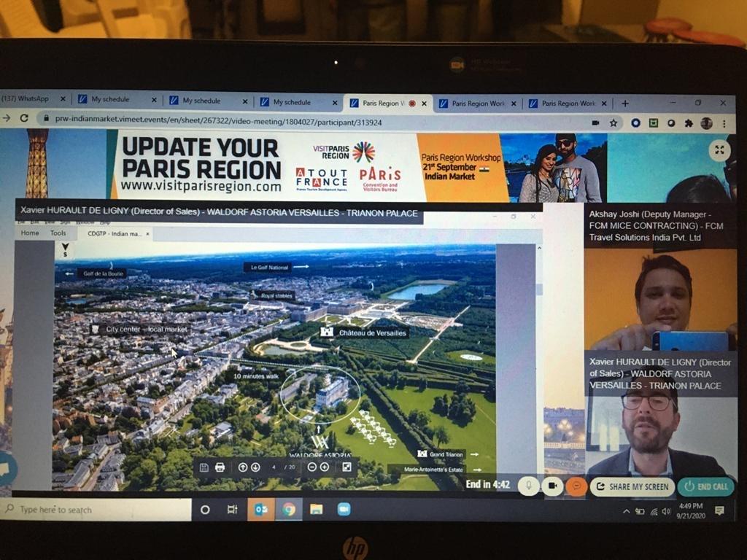Screen dimensions: 747x560
Task: Mute the microphone in the call
Action: coord(529,486)
